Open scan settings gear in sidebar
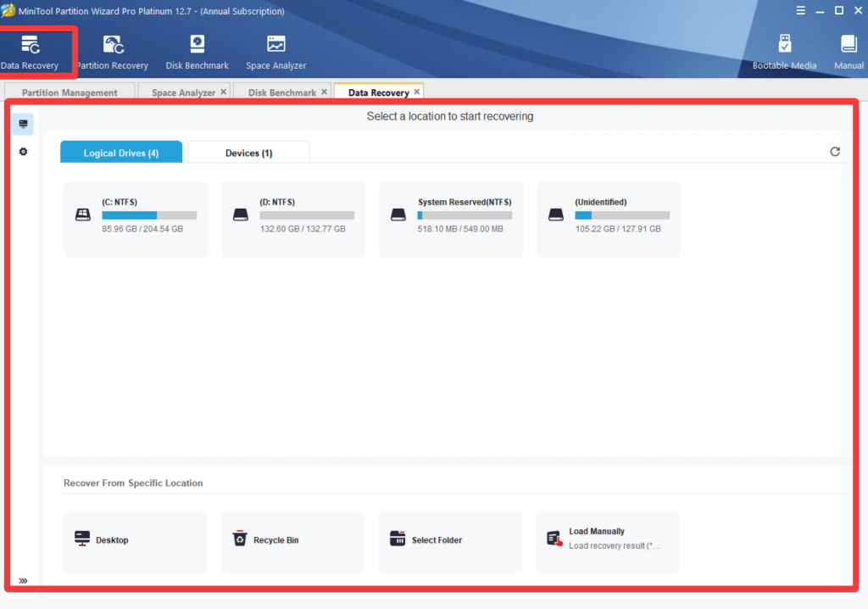 click(23, 151)
